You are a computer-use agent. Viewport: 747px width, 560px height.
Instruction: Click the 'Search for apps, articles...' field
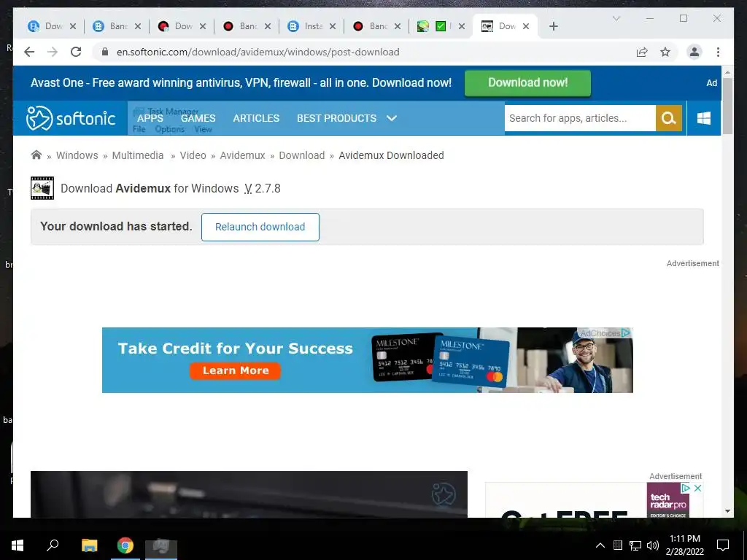pyautogui.click(x=580, y=118)
